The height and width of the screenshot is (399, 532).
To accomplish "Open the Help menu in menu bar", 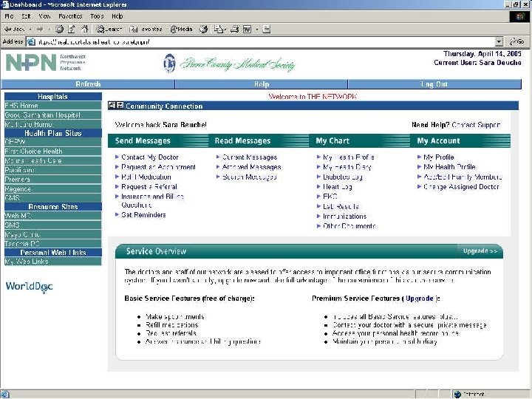I will pyautogui.click(x=117, y=16).
